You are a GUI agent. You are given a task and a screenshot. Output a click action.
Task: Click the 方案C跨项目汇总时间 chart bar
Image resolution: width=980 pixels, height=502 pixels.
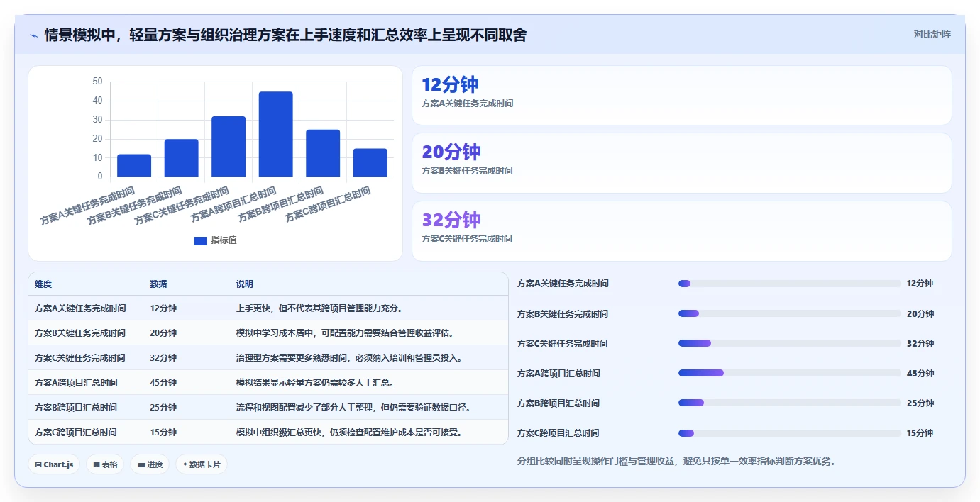(370, 162)
